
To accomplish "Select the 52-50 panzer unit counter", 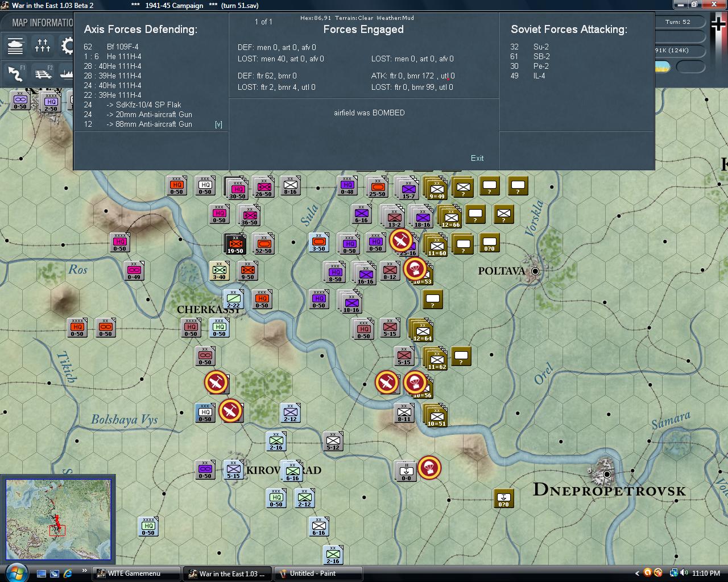I will coord(263,243).
